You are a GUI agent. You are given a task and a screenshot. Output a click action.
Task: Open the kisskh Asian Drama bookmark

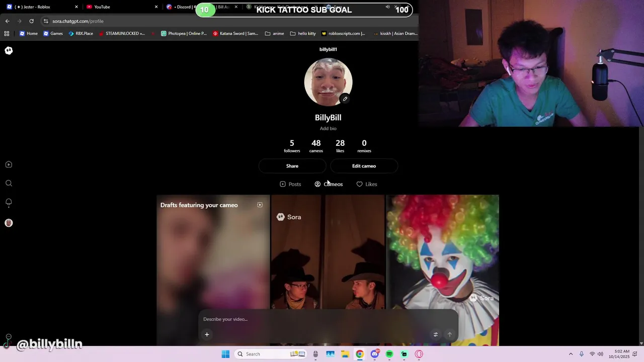point(395,34)
